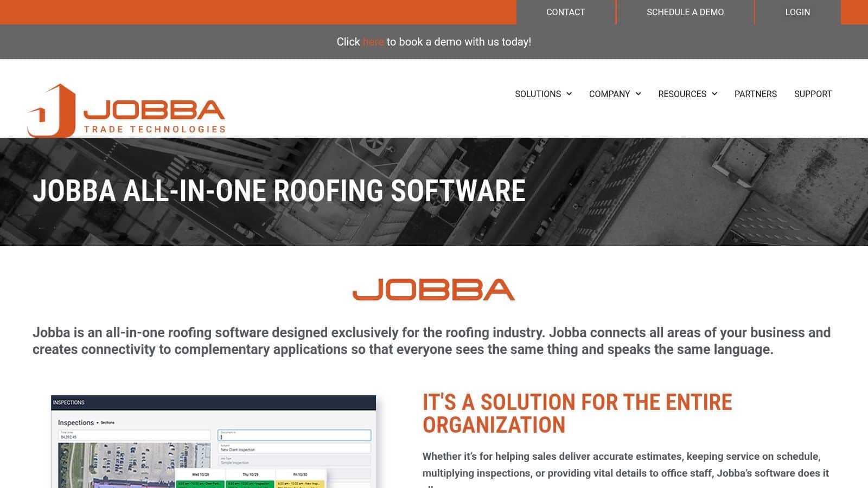Go to the Login page
Viewport: 868px width, 488px height.
tap(797, 12)
